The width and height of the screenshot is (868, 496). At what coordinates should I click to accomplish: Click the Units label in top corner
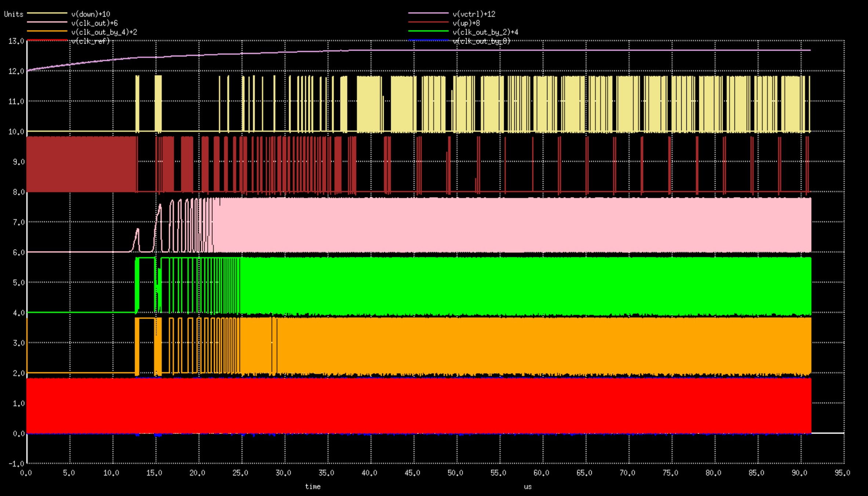pyautogui.click(x=14, y=14)
